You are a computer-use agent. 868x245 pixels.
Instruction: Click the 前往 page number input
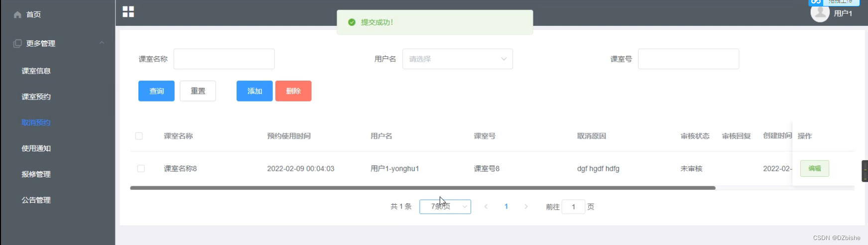click(x=573, y=207)
